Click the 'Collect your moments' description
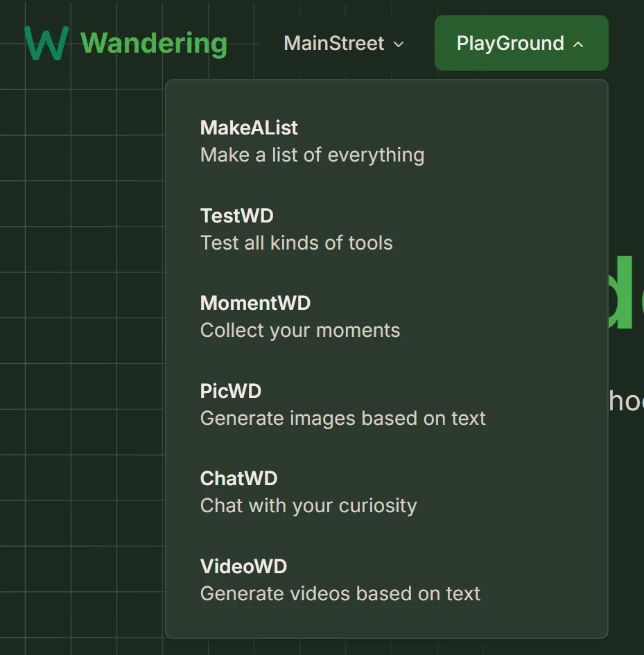The image size is (644, 655). [x=300, y=330]
